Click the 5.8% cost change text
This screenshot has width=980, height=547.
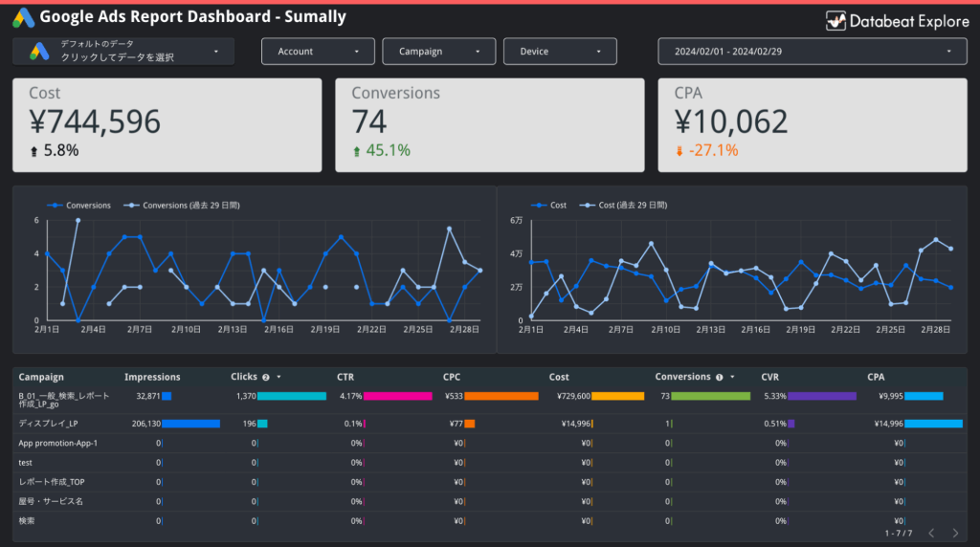[x=61, y=150]
